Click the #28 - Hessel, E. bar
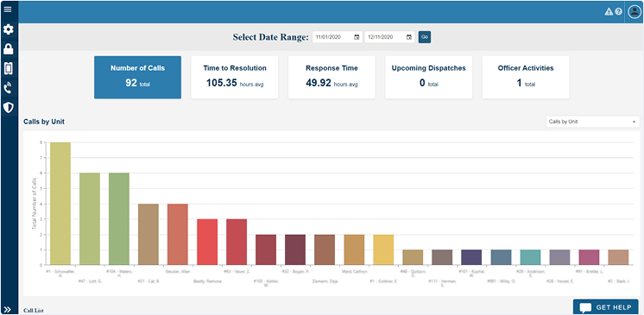The width and height of the screenshot is (644, 315). click(559, 257)
